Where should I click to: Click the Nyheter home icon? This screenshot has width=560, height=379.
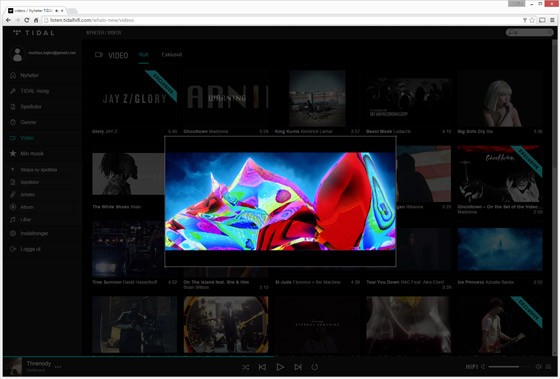pos(13,75)
